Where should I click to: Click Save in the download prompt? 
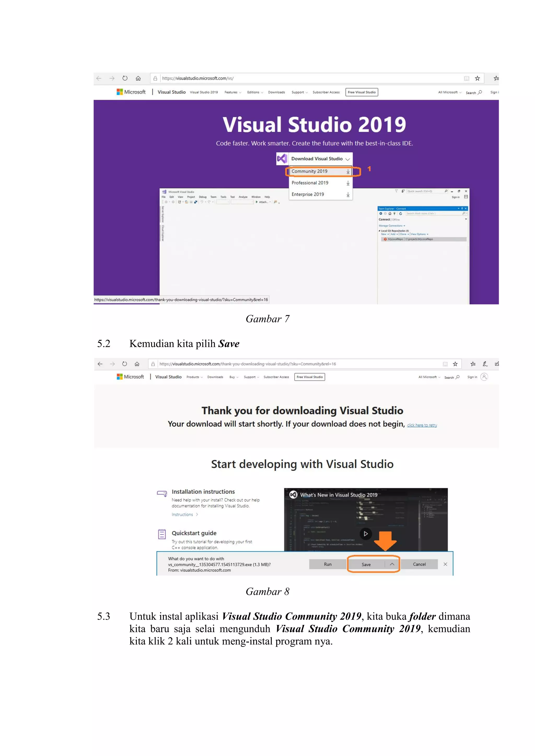click(366, 564)
